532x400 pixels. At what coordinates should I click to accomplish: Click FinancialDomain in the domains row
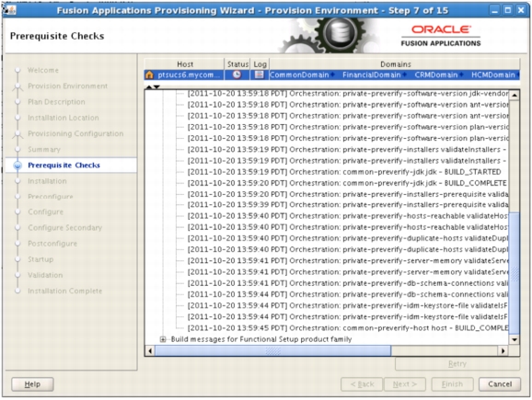pos(372,74)
